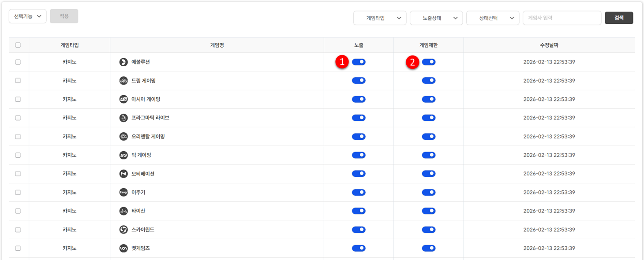Expand the 게임타입 filter dropdown
The height and width of the screenshot is (260, 644).
click(379, 18)
